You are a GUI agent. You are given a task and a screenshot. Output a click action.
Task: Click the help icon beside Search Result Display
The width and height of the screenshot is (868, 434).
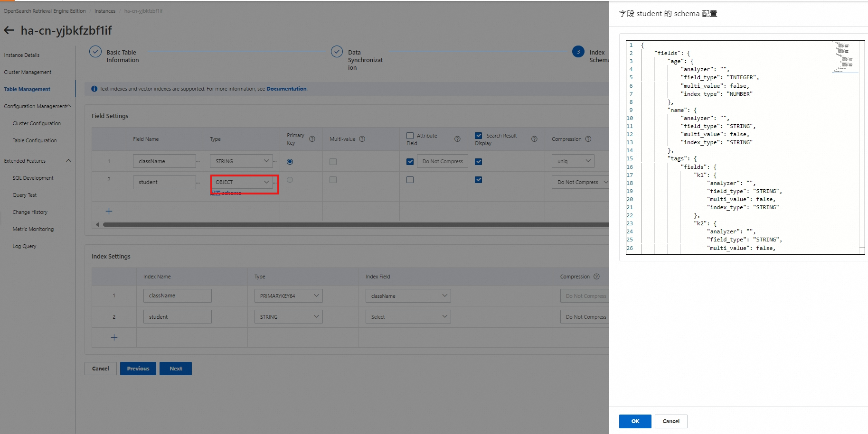coord(534,139)
